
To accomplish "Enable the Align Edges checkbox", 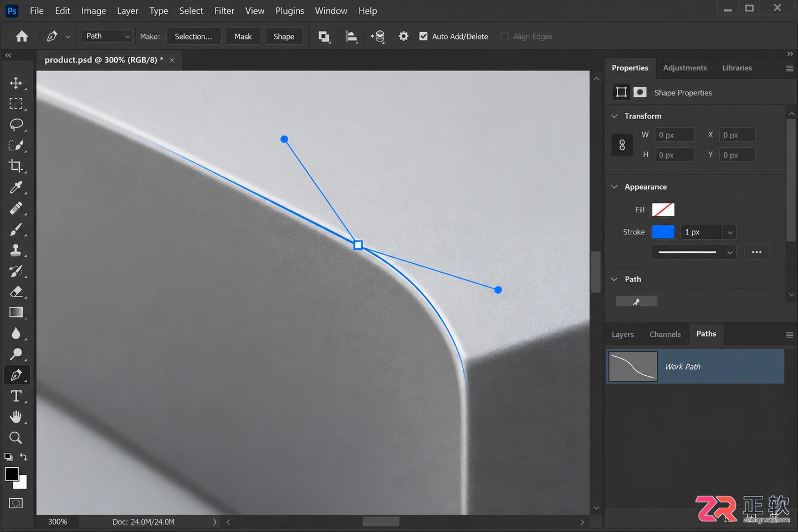I will click(504, 37).
